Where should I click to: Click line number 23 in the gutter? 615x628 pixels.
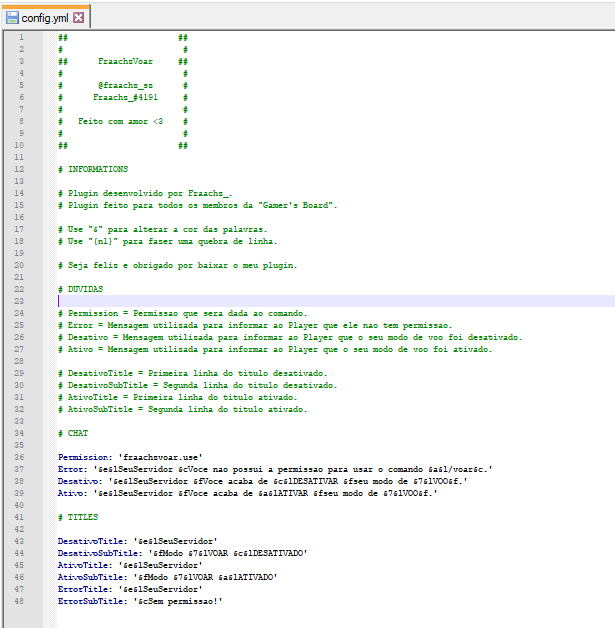19,301
